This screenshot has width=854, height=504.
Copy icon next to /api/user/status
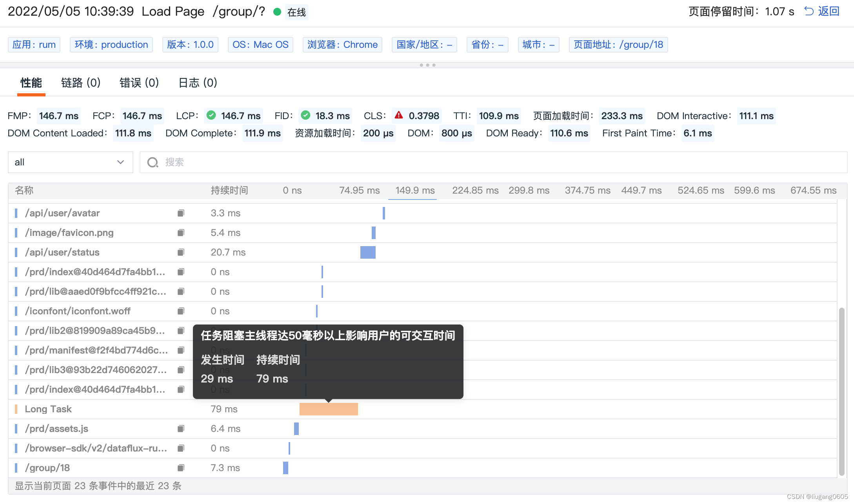coord(181,252)
